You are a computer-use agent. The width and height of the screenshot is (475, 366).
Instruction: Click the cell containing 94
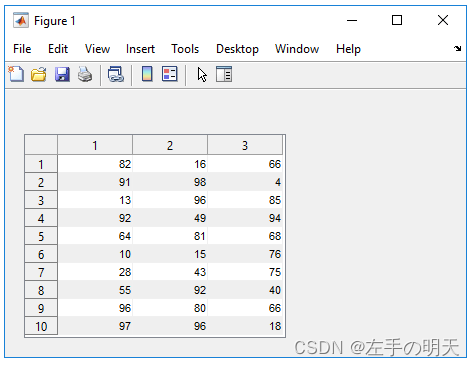tap(245, 218)
